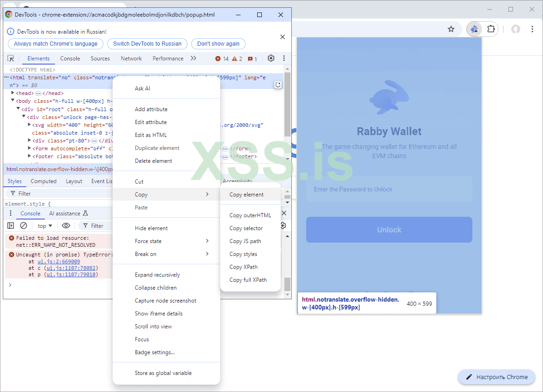Open Chrome extensions puzzle icon
The image size is (543, 392).
point(491,29)
